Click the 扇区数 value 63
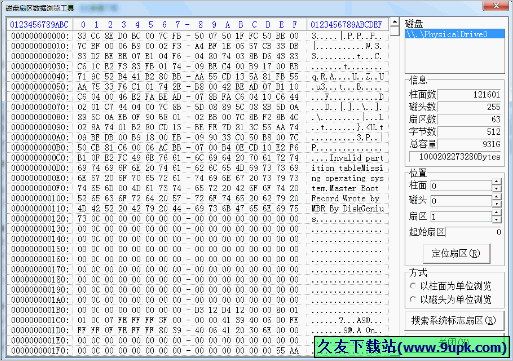This screenshot has width=513, height=361. [x=469, y=119]
